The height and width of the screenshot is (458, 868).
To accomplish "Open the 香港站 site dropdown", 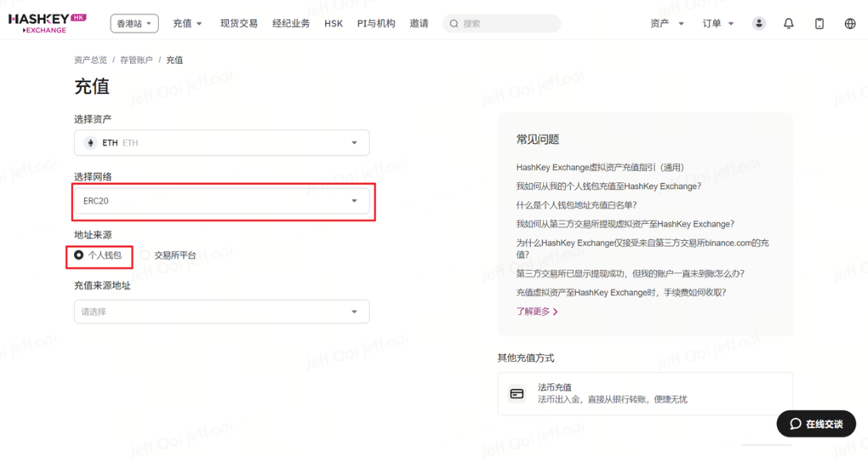I will (134, 23).
